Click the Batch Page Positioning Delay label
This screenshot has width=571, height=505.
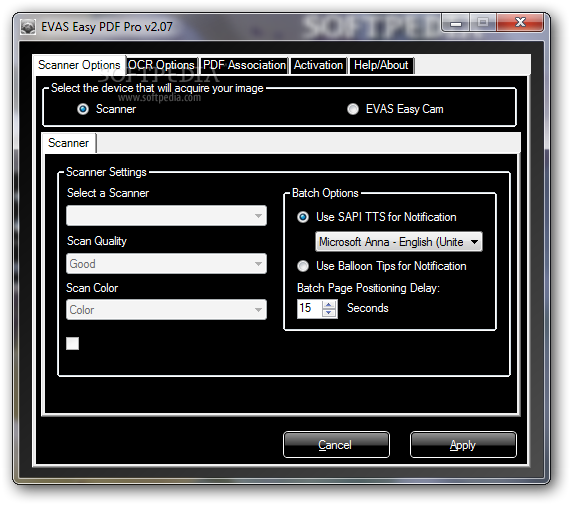tap(368, 288)
